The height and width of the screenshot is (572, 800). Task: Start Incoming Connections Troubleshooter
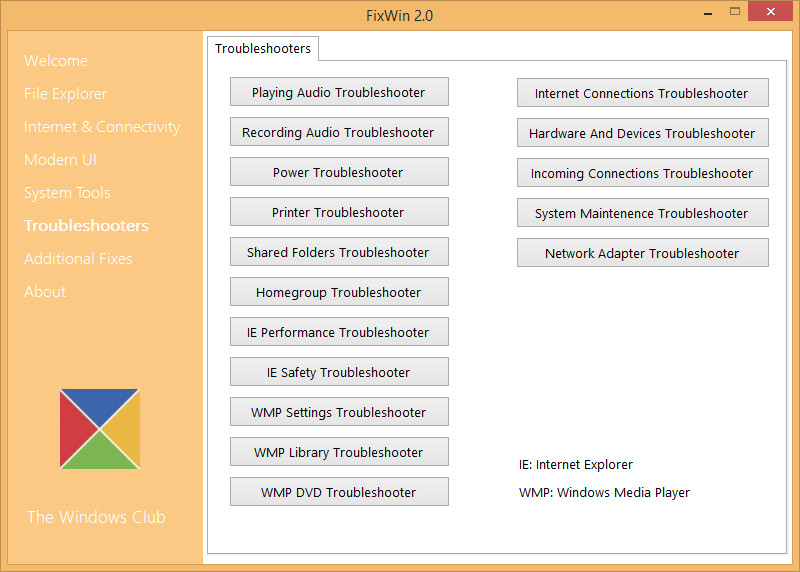pyautogui.click(x=643, y=172)
